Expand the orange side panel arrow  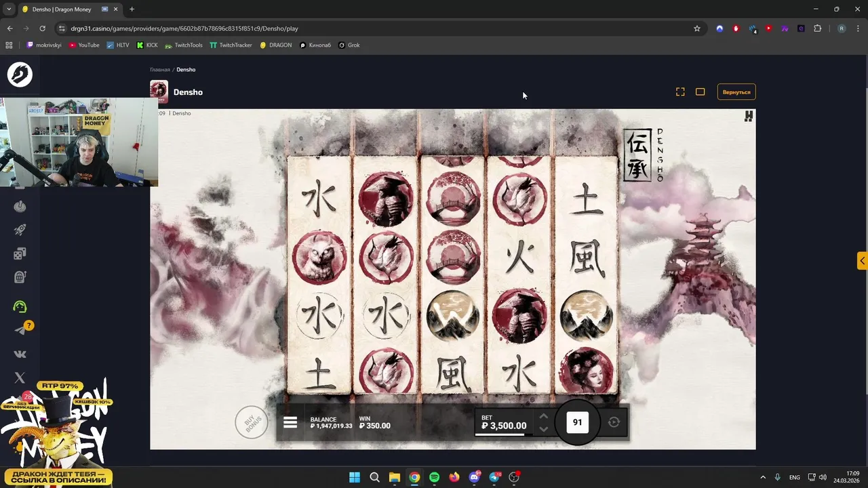(862, 261)
